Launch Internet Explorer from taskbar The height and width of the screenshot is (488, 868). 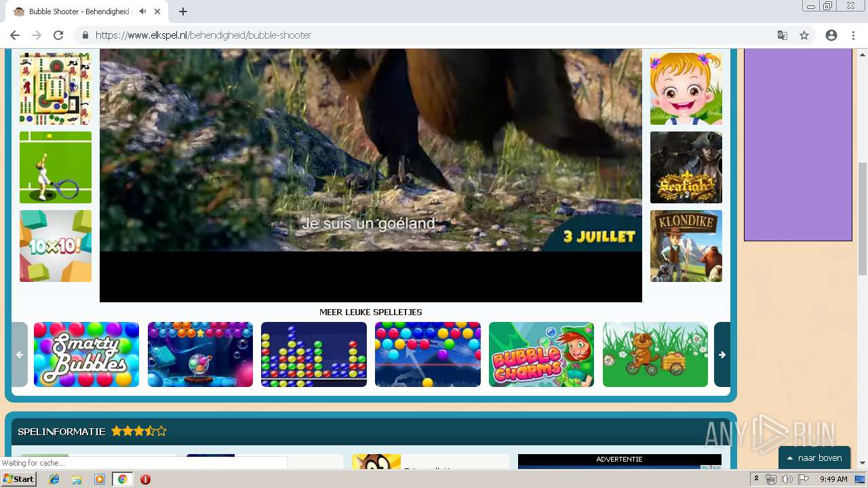coord(54,479)
